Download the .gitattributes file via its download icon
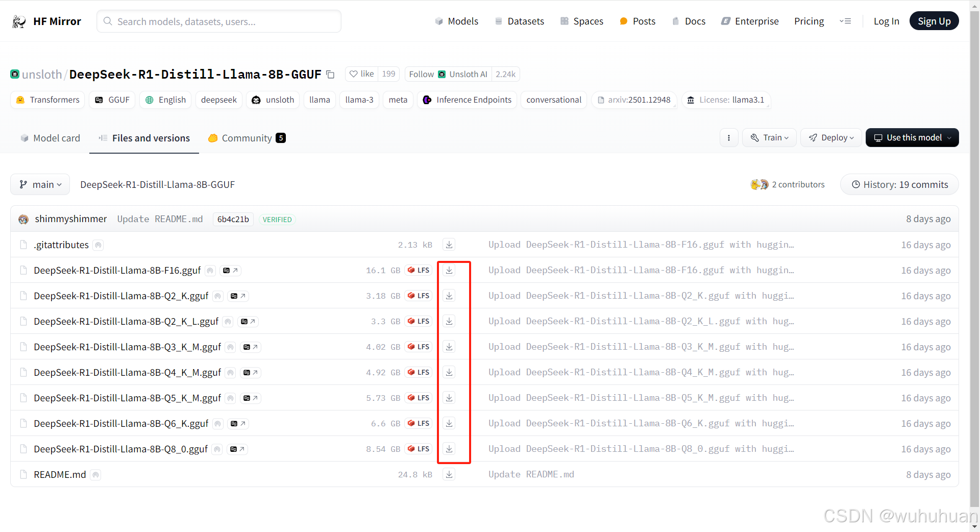This screenshot has width=980, height=532. 449,245
